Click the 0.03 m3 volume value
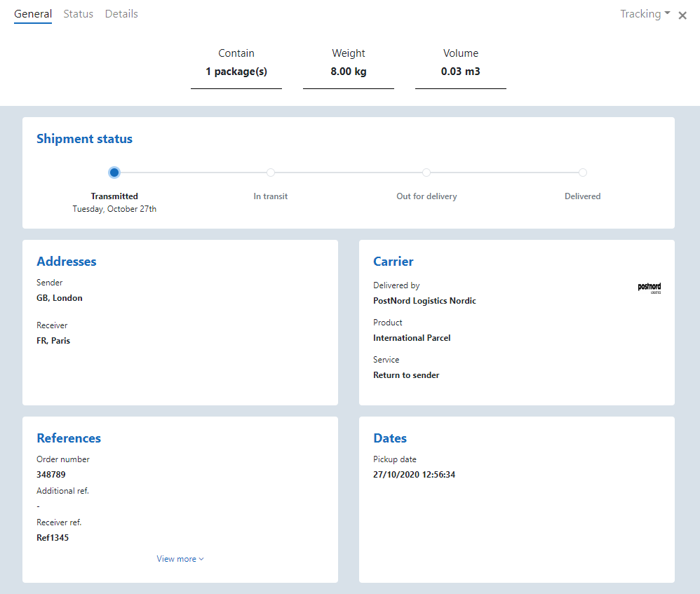 (460, 72)
